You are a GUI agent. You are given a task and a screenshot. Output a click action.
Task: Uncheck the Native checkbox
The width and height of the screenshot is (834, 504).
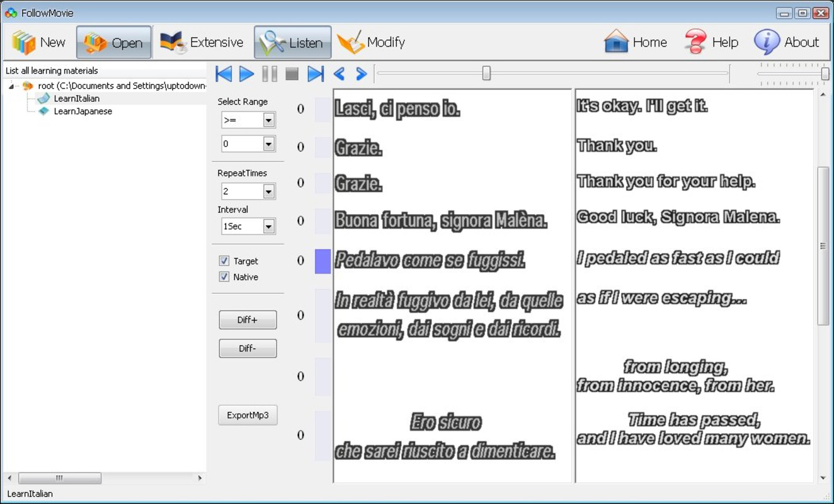click(224, 277)
